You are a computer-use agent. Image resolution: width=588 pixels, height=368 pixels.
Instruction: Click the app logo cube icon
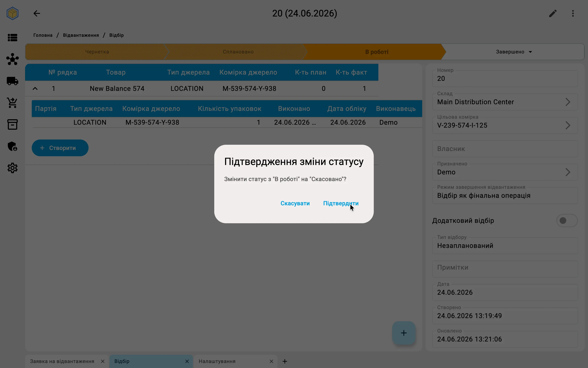coord(12,13)
